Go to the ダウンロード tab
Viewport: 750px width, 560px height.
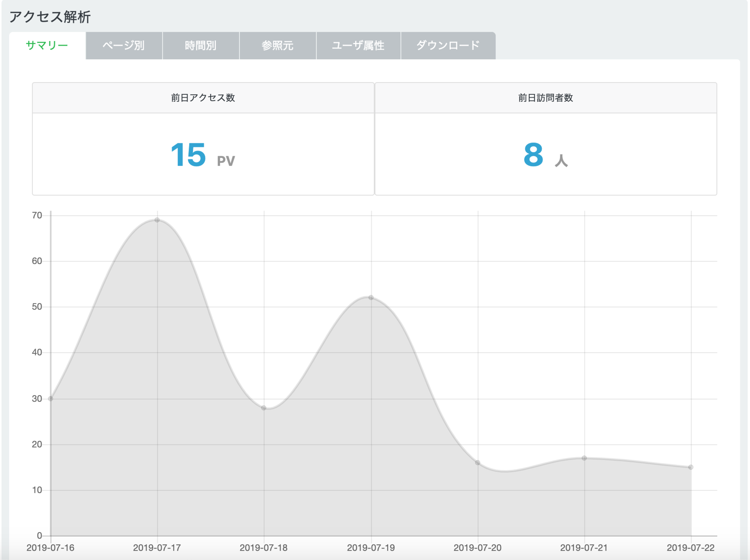click(448, 46)
